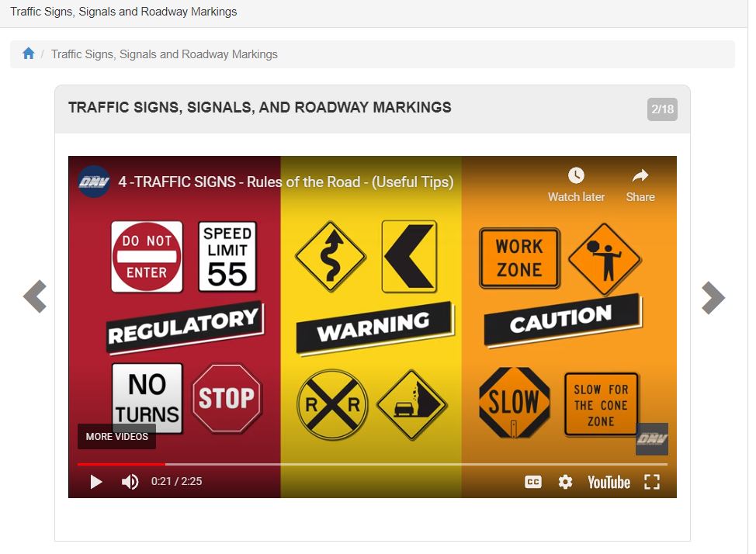Click Traffic Signs breadcrumb link

pos(165,54)
